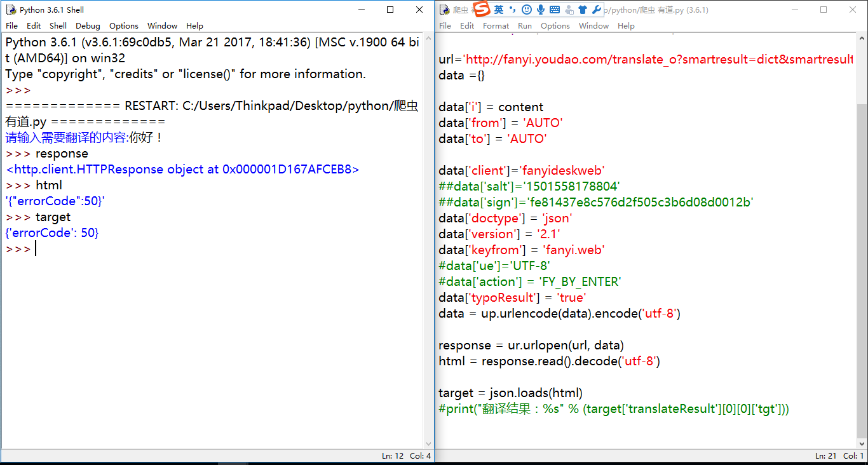Open the Sogou wrench toolbox icon
Screen dimensions: 868x465
coord(597,10)
